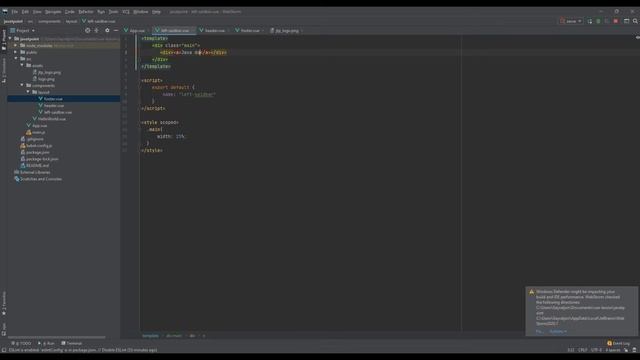This screenshot has height=360, width=640.
Task: Collapse the javatpoint root folder
Action: (10, 39)
